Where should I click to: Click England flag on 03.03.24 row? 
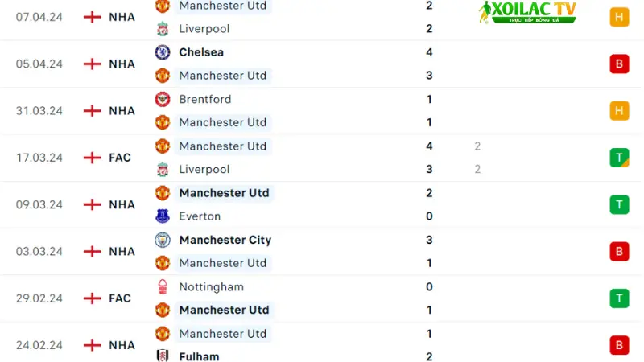[x=92, y=251]
